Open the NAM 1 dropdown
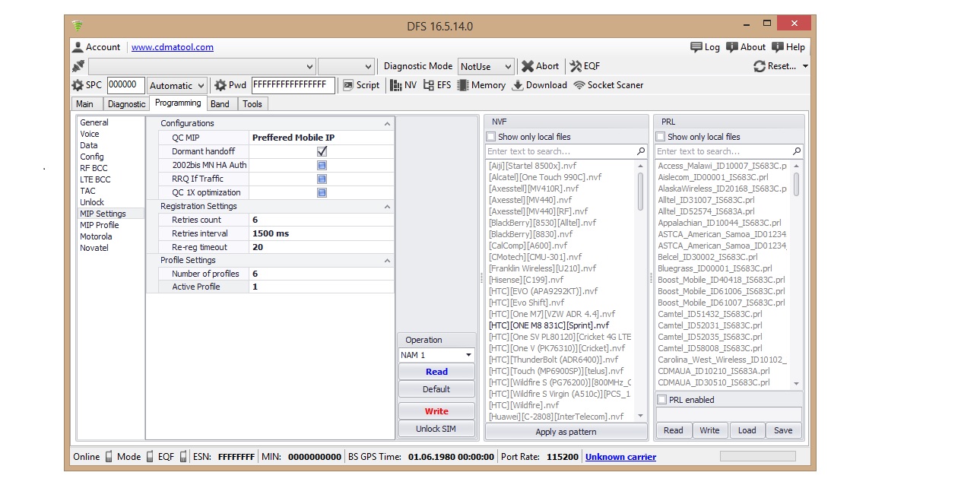Screen dimensions: 980x485 click(x=468, y=355)
